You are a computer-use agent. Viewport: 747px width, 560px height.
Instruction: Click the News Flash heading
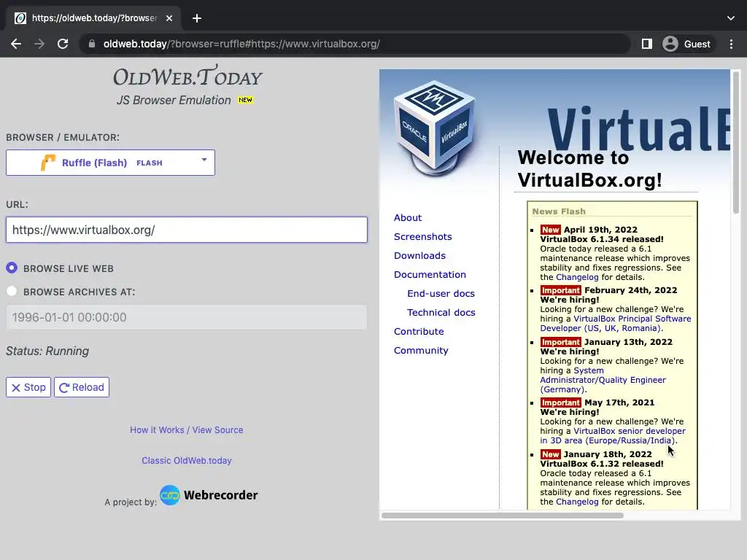pyautogui.click(x=559, y=211)
